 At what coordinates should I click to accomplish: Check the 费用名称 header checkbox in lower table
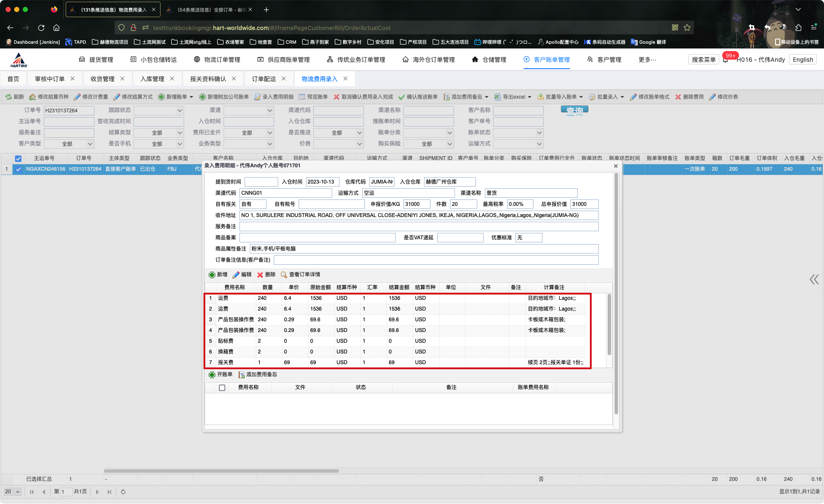(222, 388)
